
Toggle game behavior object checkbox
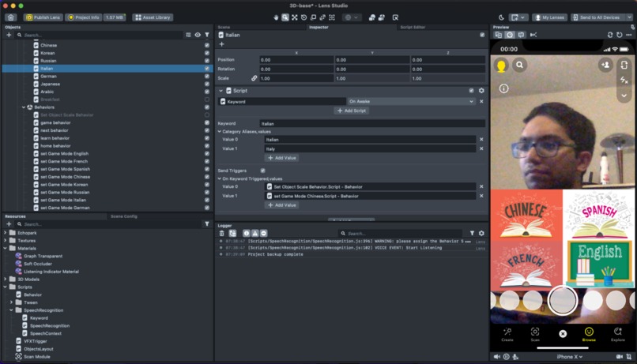click(207, 122)
